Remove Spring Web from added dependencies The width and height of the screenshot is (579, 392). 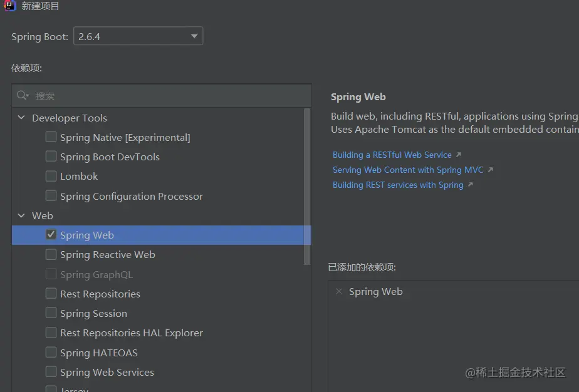(339, 291)
